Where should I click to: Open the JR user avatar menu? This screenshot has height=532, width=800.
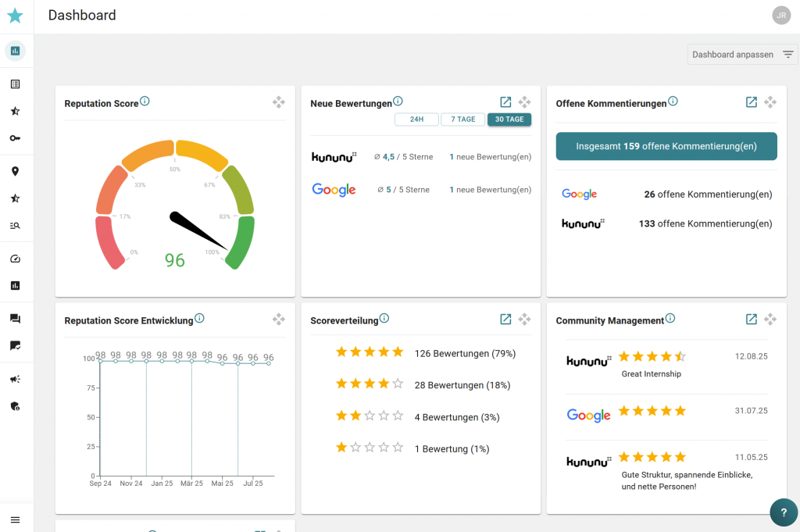pyautogui.click(x=780, y=15)
